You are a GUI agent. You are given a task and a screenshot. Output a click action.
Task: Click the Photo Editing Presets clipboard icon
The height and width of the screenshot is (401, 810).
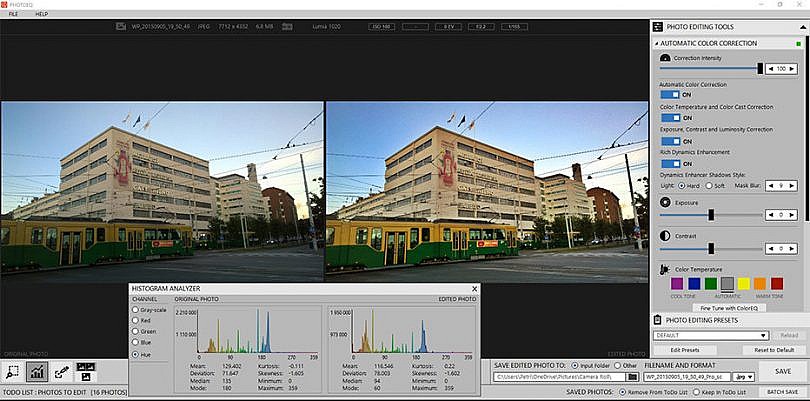pyautogui.click(x=658, y=320)
